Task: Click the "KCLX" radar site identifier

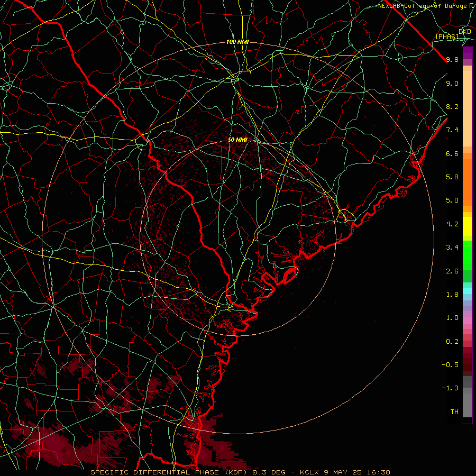Action: 309,472
